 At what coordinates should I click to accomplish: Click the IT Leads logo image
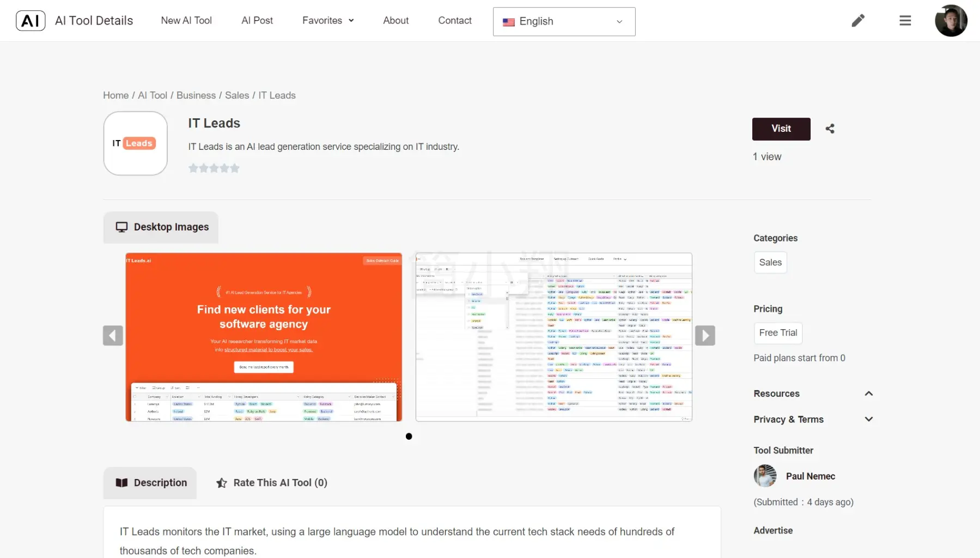[x=136, y=143]
